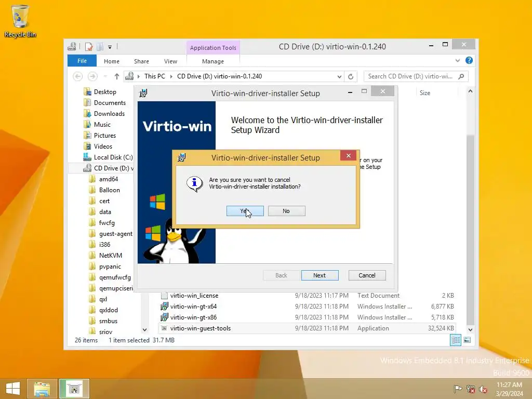
Task: Open the guest-agent folder in the tree
Action: click(x=116, y=234)
